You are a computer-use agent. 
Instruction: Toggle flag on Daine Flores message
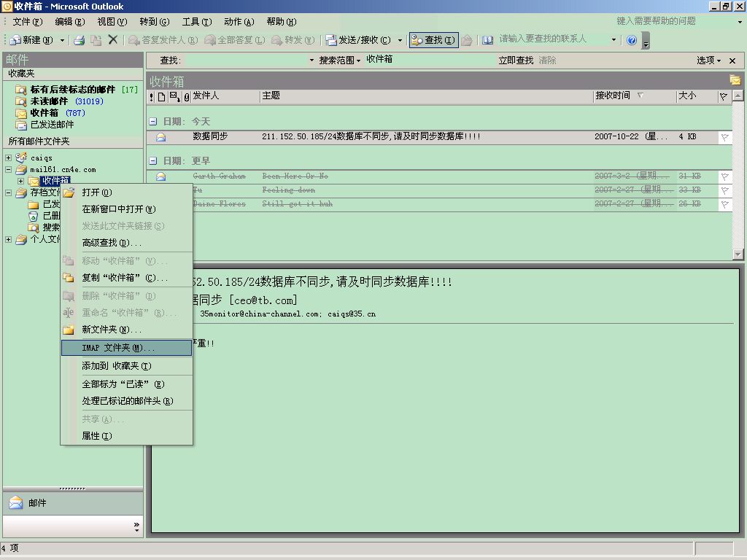pyautogui.click(x=724, y=204)
